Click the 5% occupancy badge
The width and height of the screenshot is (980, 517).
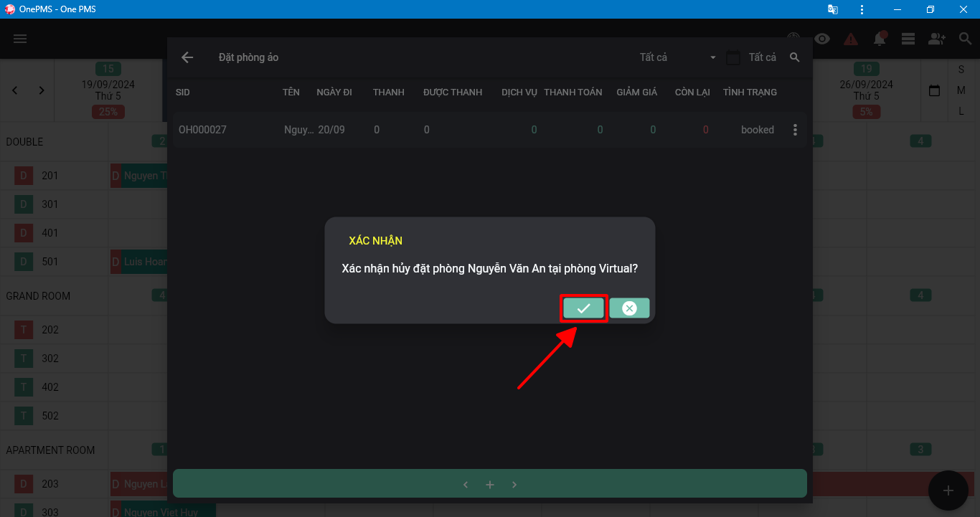click(x=867, y=112)
